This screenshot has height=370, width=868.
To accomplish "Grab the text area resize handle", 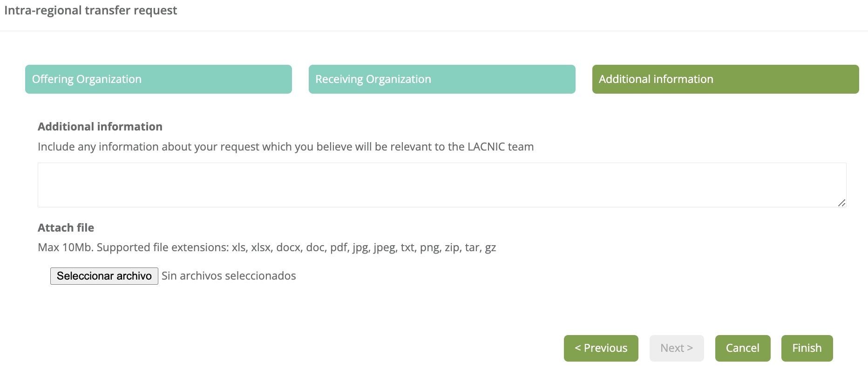I will point(841,203).
